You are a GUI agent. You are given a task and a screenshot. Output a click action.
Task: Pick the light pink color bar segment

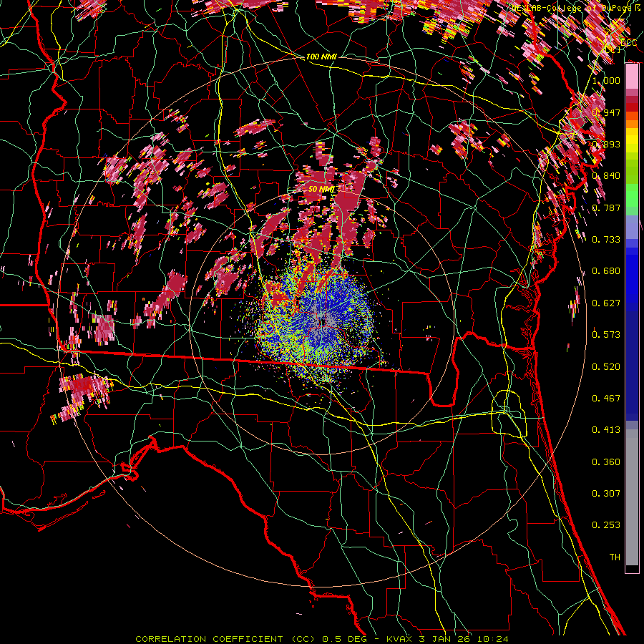point(632,77)
